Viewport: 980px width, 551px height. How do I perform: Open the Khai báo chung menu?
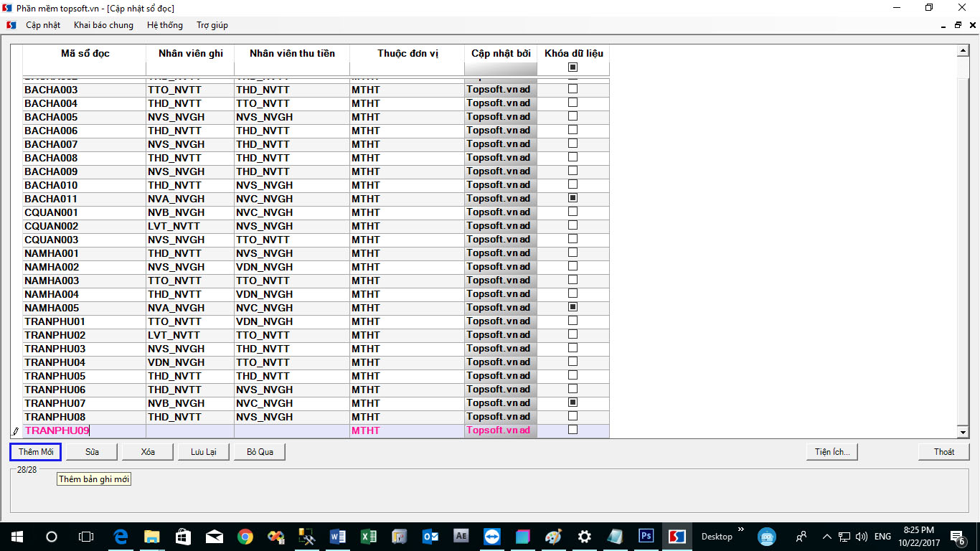(x=103, y=25)
